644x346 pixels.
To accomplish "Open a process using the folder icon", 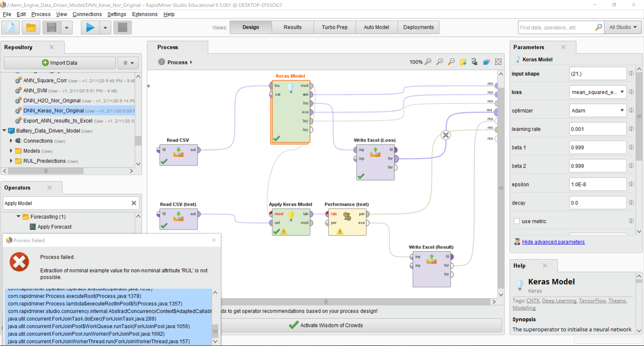I will click(31, 28).
